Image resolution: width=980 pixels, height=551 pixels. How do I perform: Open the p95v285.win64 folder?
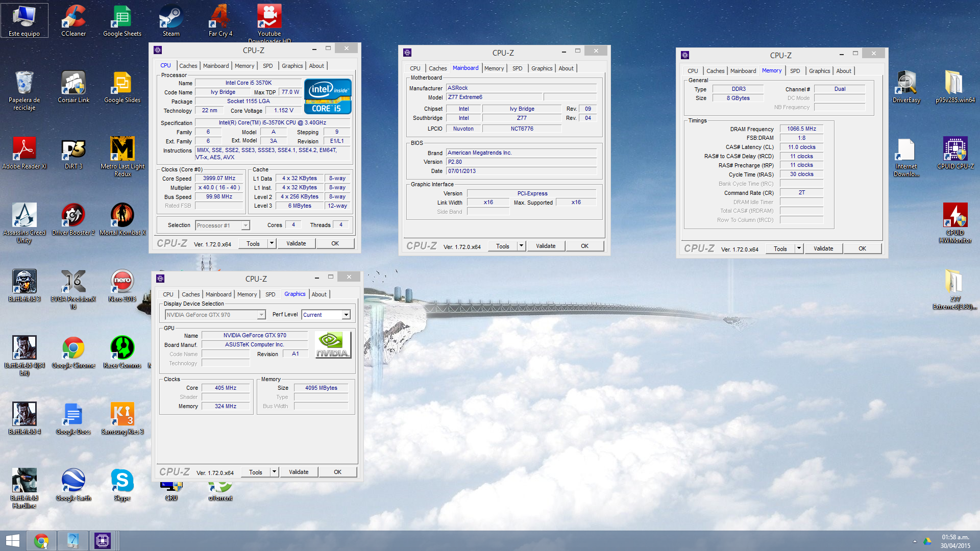click(955, 87)
